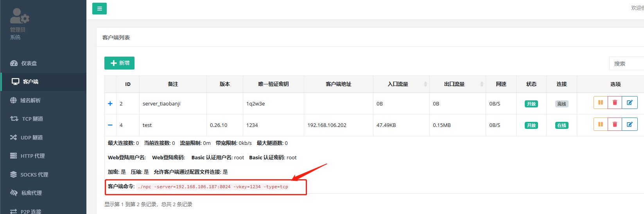
Task: Edit the server_tiaobanji client
Action: click(x=630, y=103)
